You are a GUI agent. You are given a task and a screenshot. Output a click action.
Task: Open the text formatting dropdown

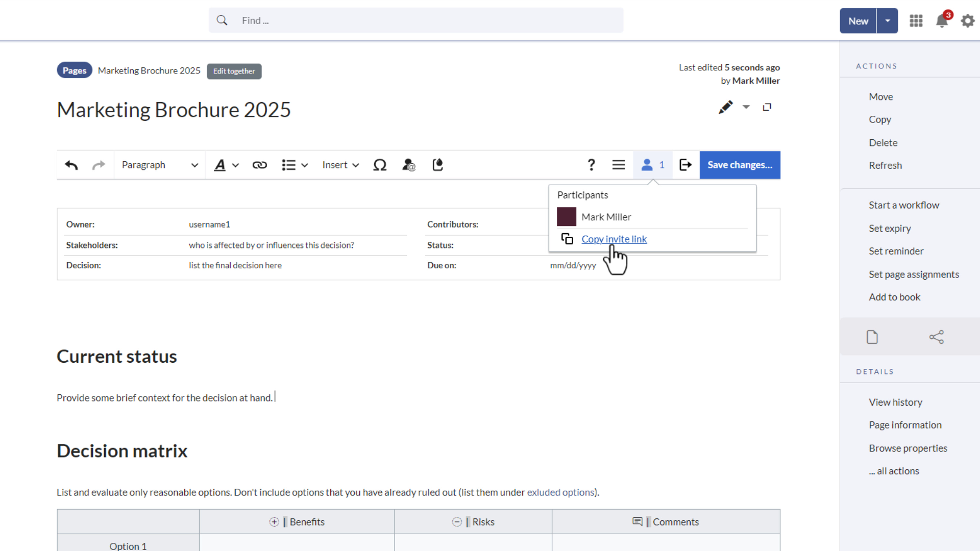click(226, 165)
